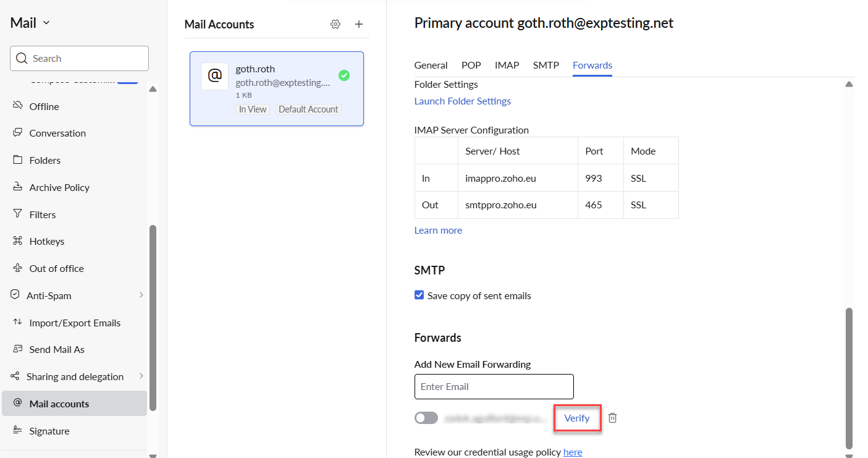868x458 pixels.
Task: Click the plus icon to add mail account
Action: tap(359, 24)
